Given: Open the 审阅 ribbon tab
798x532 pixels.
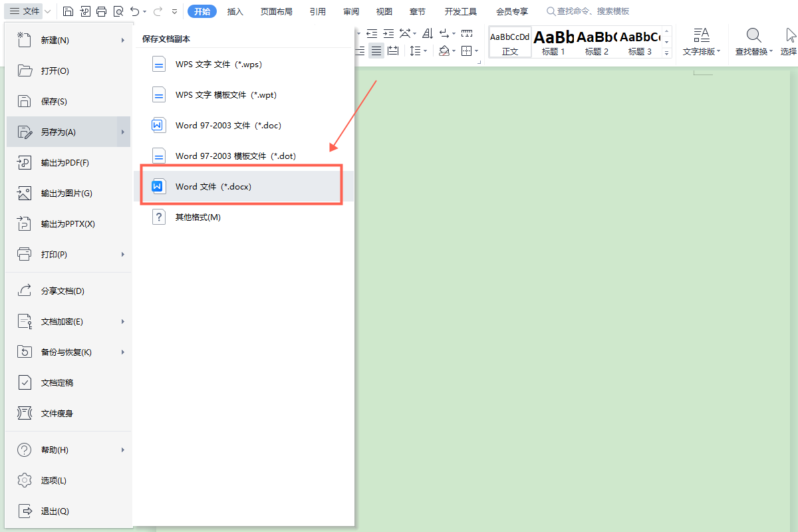Looking at the screenshot, I should coord(351,11).
